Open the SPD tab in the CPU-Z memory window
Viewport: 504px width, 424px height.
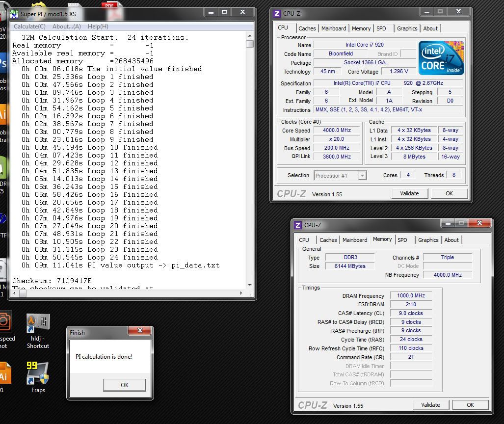(x=402, y=240)
